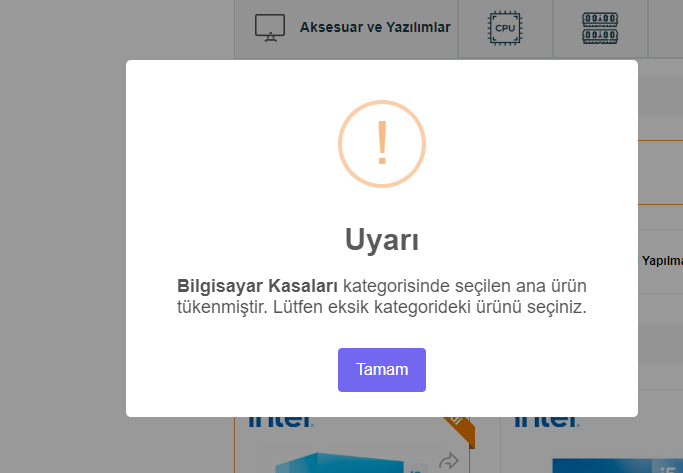Open the right Intel i5 product thumbnail
The width and height of the screenshot is (683, 473).
coord(616,465)
